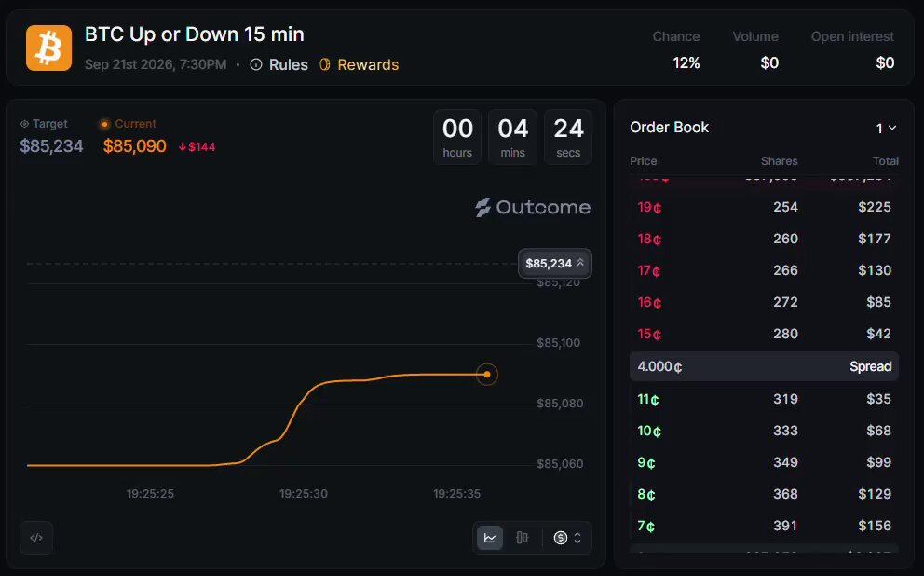Click the Shares column header

click(x=779, y=161)
